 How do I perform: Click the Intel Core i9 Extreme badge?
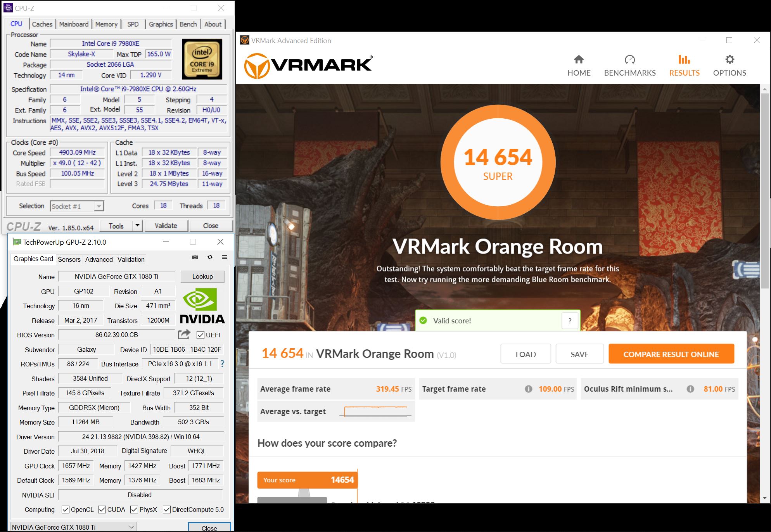pyautogui.click(x=202, y=59)
